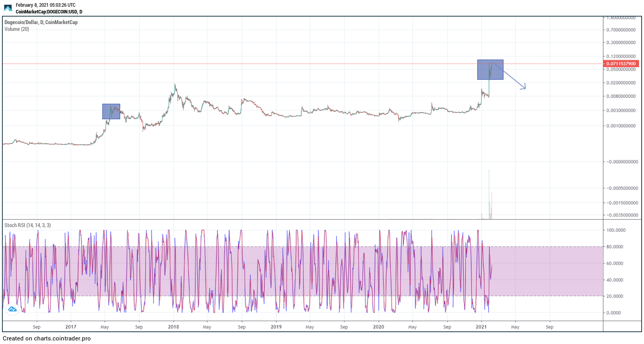The height and width of the screenshot is (344, 644).
Task: Click the 2018 label on the time axis
Action: click(173, 327)
